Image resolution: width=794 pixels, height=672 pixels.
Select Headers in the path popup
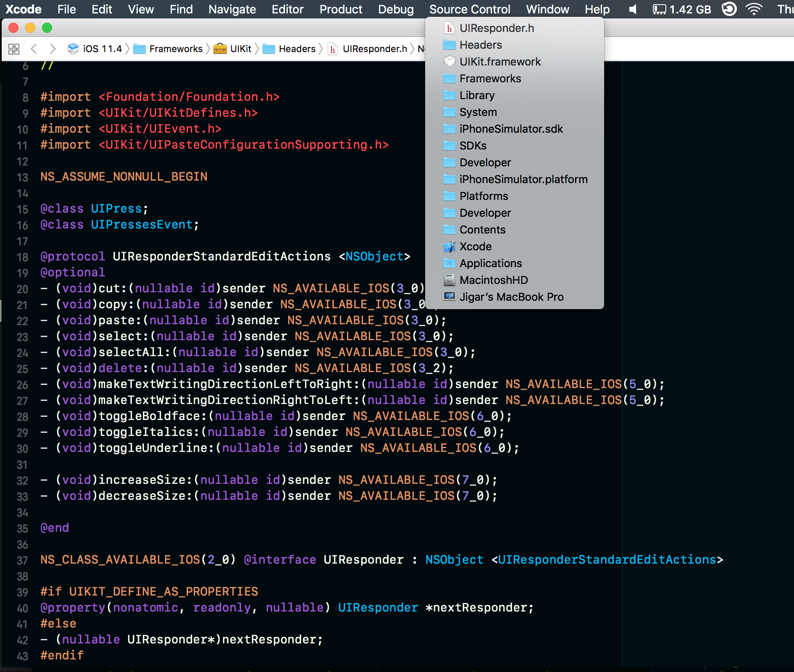pyautogui.click(x=515, y=45)
